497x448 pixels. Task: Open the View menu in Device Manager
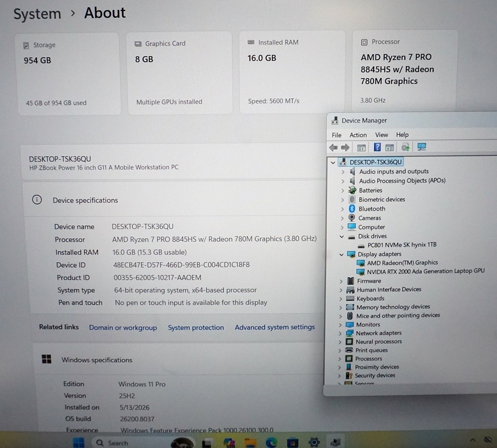point(381,135)
